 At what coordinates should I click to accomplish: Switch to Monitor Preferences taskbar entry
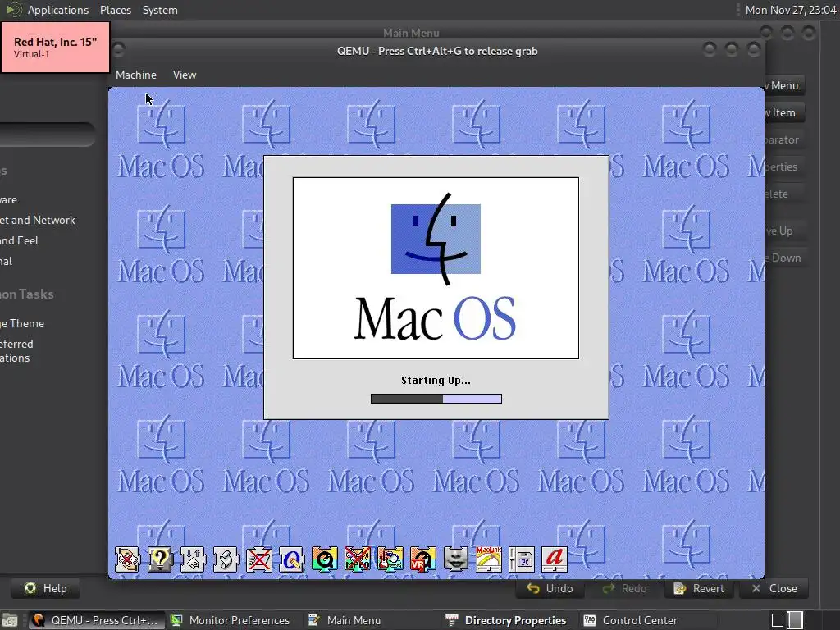point(231,620)
